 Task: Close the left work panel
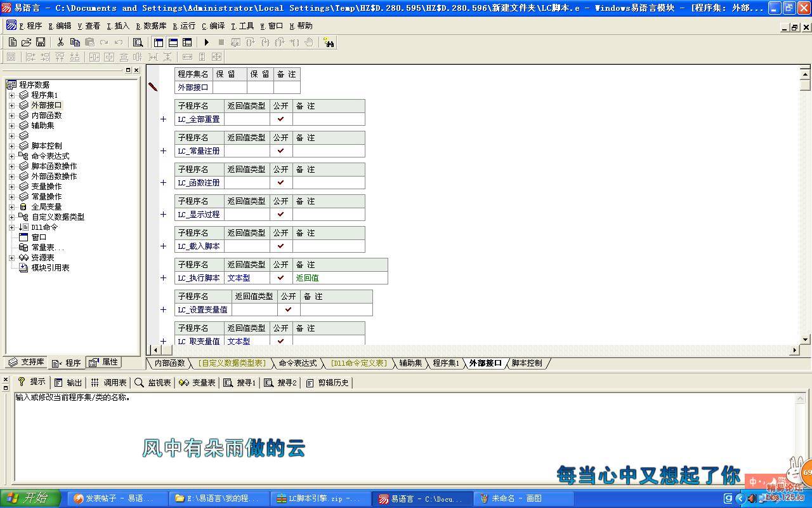136,70
